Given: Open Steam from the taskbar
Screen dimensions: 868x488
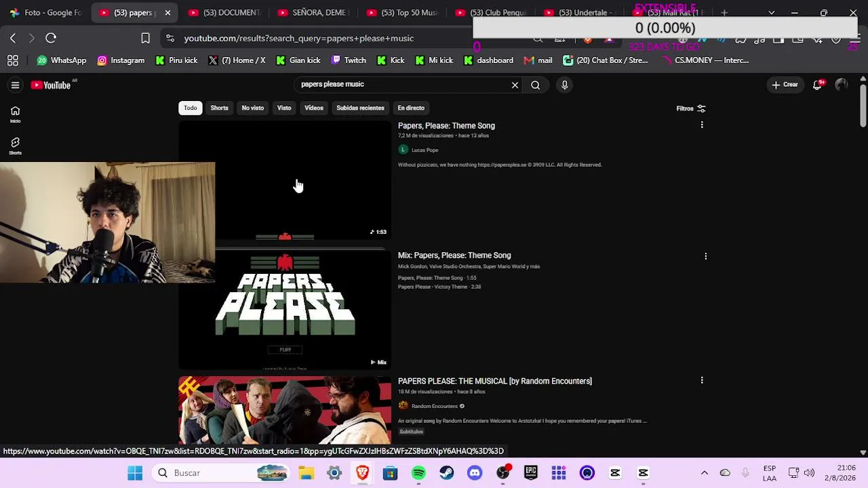Looking at the screenshot, I should point(447,473).
